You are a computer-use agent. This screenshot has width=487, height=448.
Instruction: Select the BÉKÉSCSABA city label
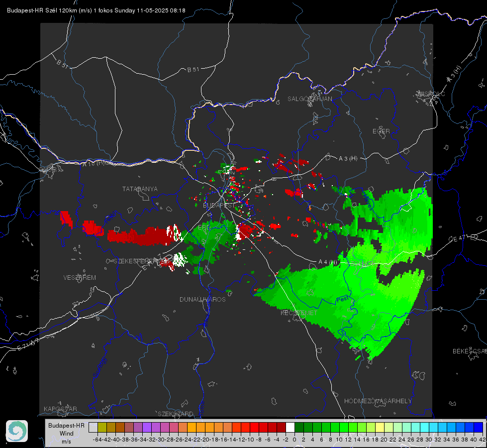[470, 351]
